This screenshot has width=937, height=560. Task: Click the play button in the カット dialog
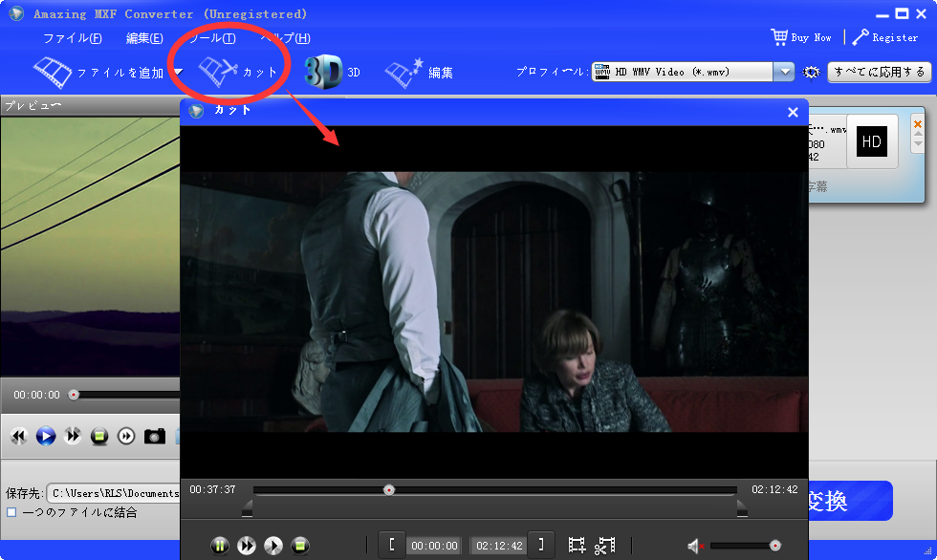(x=273, y=545)
